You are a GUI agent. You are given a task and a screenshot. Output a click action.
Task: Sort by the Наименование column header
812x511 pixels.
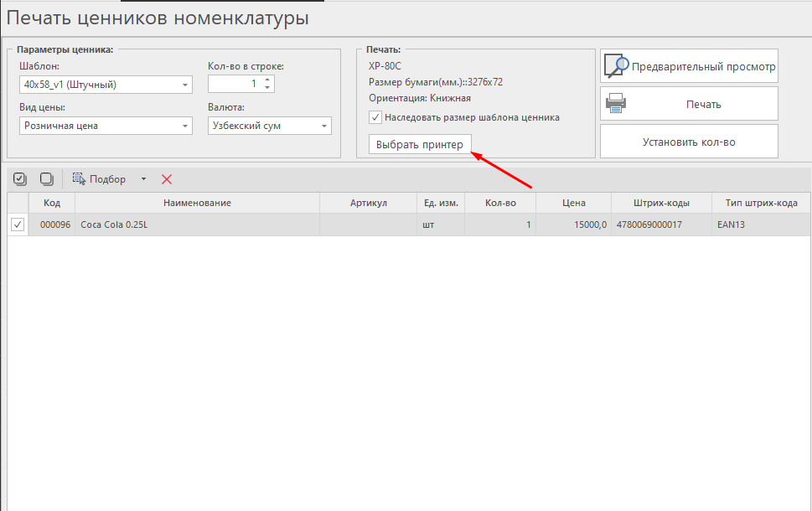tap(197, 203)
